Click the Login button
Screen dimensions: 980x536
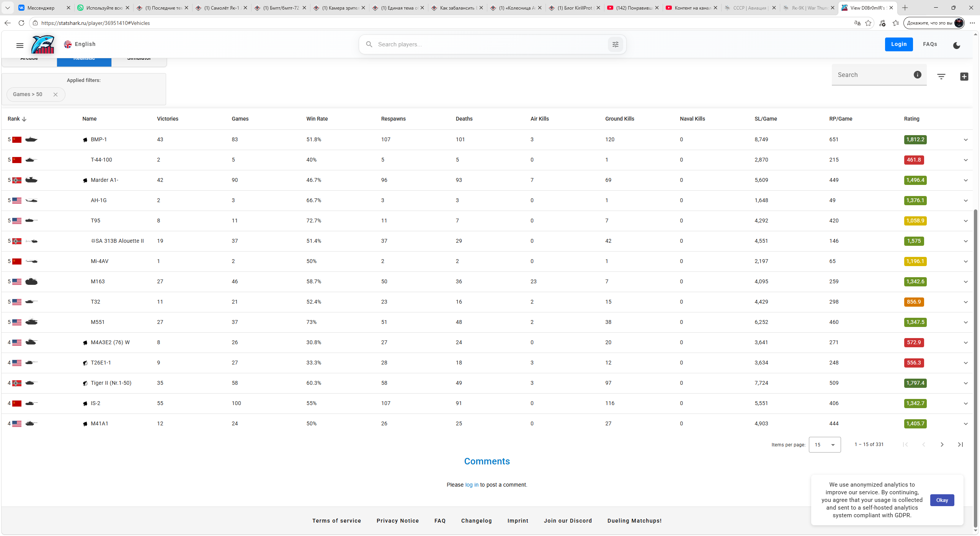[898, 44]
